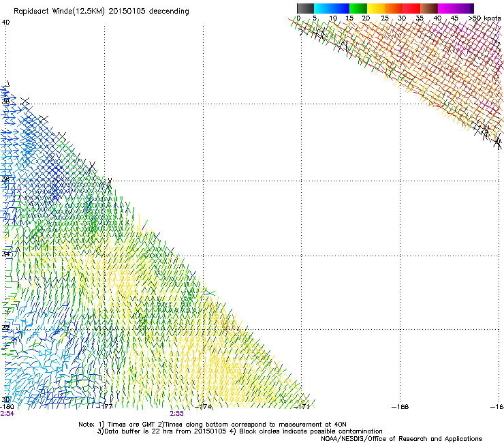Click the '-180' longitude axis label

point(7,407)
